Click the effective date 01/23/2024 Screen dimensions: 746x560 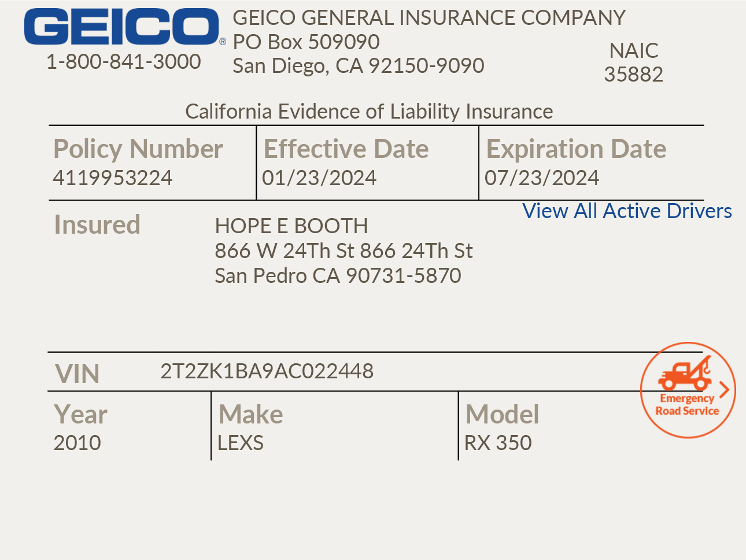pyautogui.click(x=319, y=178)
